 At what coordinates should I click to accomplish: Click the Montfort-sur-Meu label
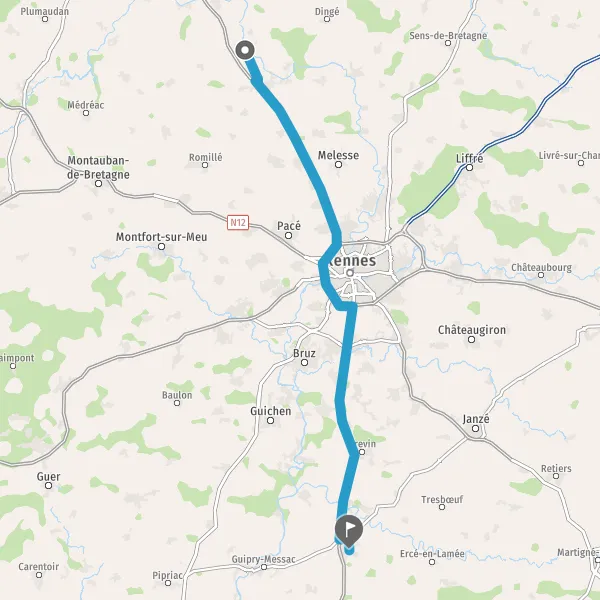[161, 237]
